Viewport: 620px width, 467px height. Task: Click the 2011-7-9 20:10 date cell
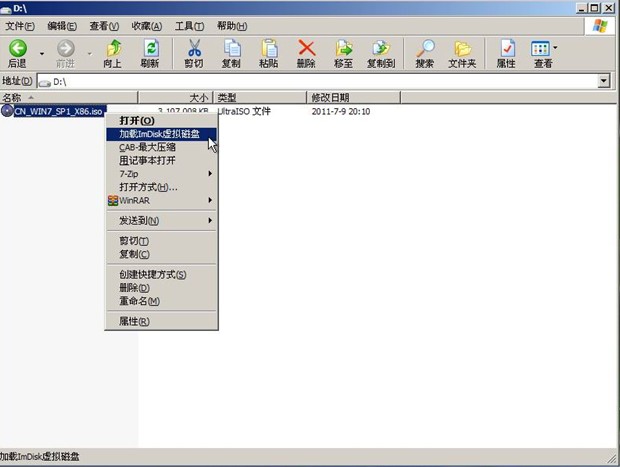point(341,112)
